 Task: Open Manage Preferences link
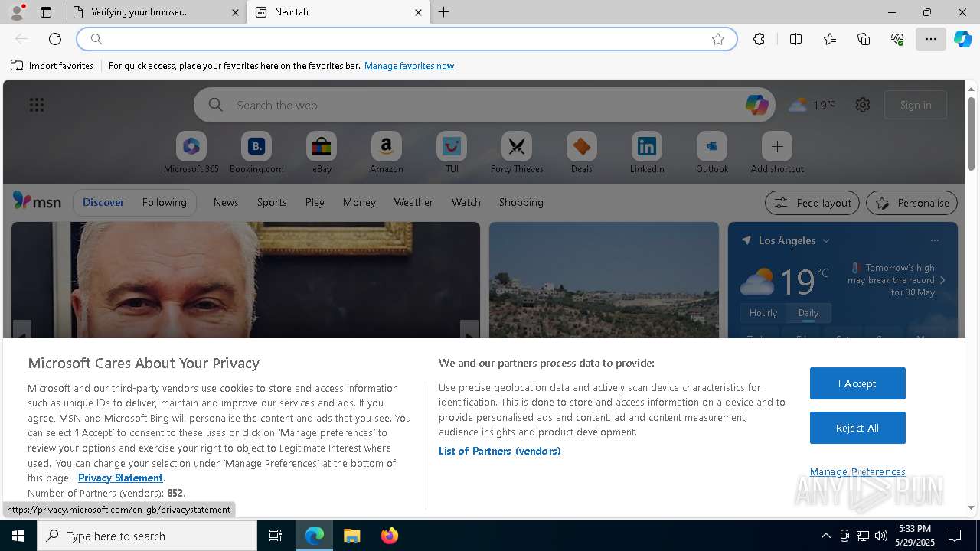[x=857, y=471]
